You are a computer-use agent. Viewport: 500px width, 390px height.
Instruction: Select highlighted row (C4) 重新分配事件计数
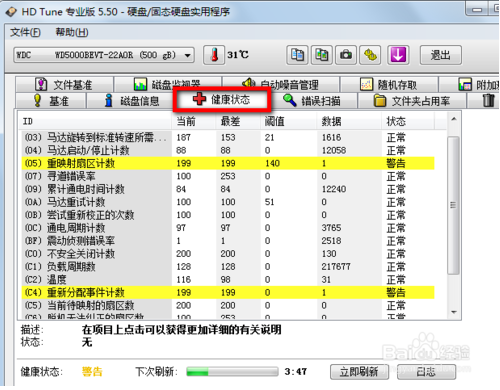(x=228, y=292)
